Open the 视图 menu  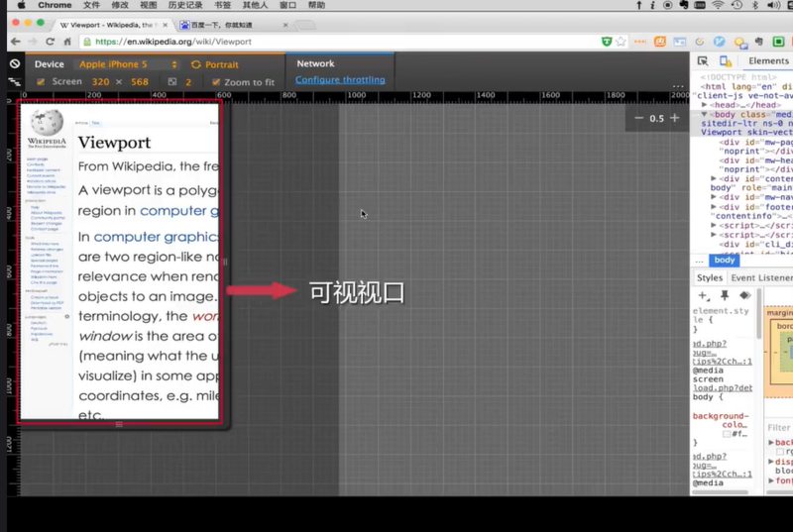(148, 5)
